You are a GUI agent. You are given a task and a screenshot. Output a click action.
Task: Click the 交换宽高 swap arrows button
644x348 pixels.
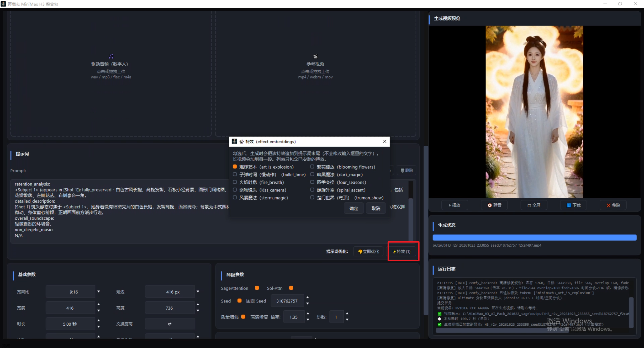click(x=170, y=324)
